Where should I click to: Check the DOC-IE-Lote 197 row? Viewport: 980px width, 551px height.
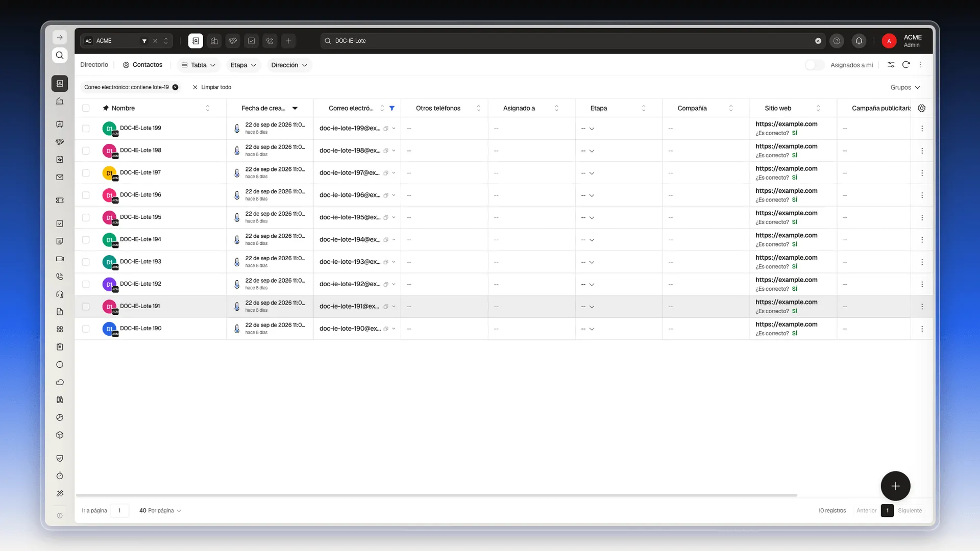coord(86,173)
